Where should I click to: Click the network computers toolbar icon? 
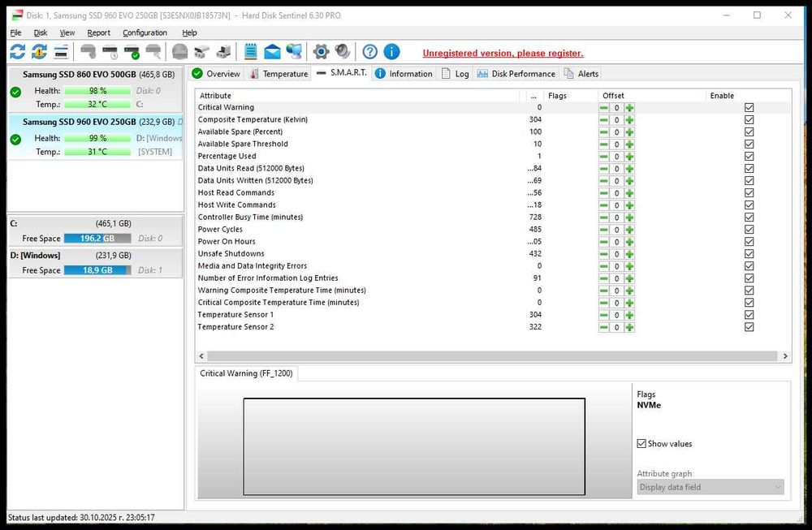click(294, 52)
